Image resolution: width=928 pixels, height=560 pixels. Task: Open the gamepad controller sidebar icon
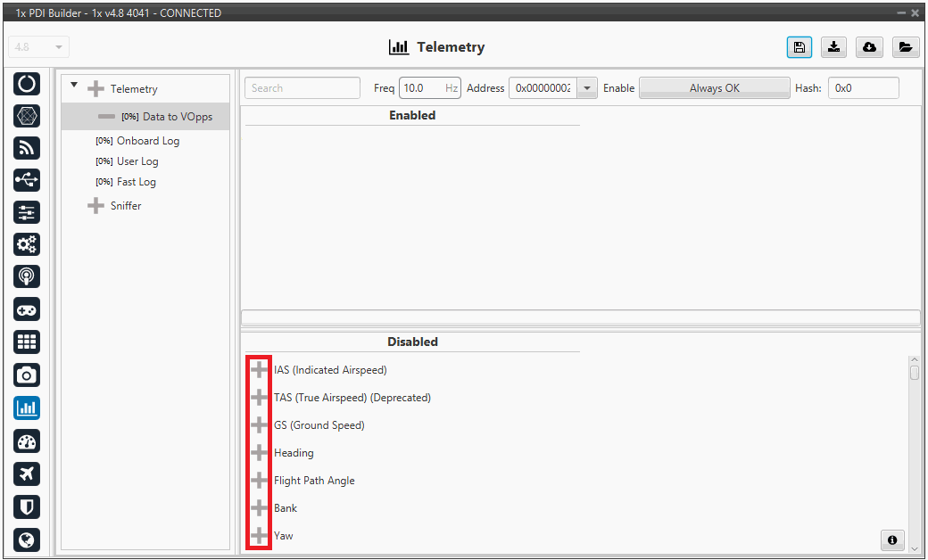27,309
